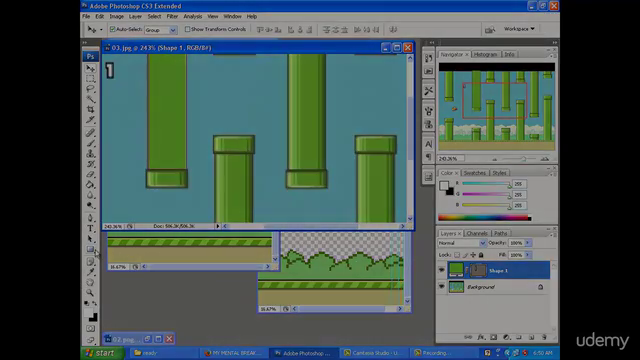Select the Rectangle shape tool
This screenshot has height=360, width=640.
coord(91,249)
